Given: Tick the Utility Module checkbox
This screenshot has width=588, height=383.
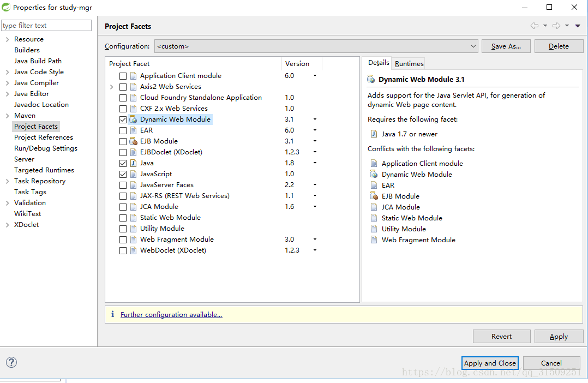Looking at the screenshot, I should pyautogui.click(x=123, y=229).
